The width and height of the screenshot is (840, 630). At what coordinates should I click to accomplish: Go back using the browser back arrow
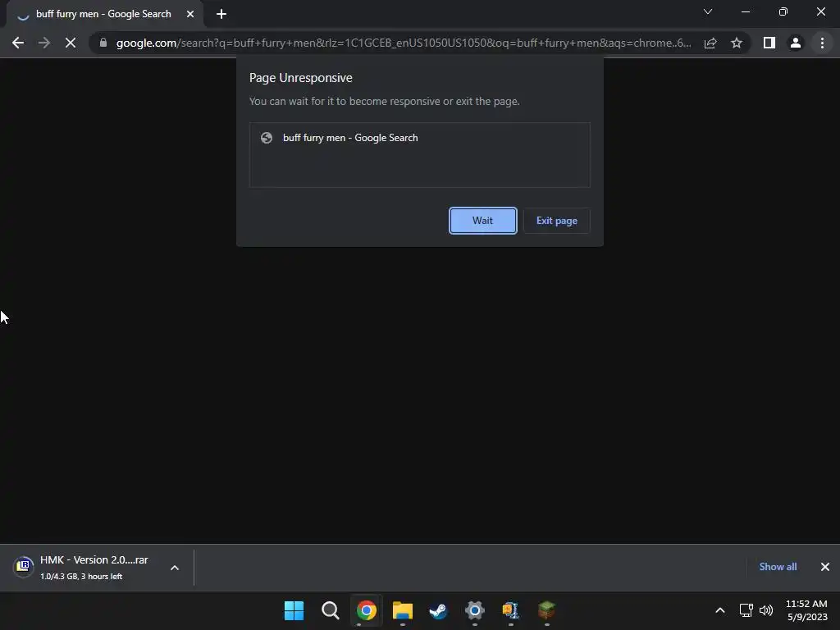tap(18, 43)
